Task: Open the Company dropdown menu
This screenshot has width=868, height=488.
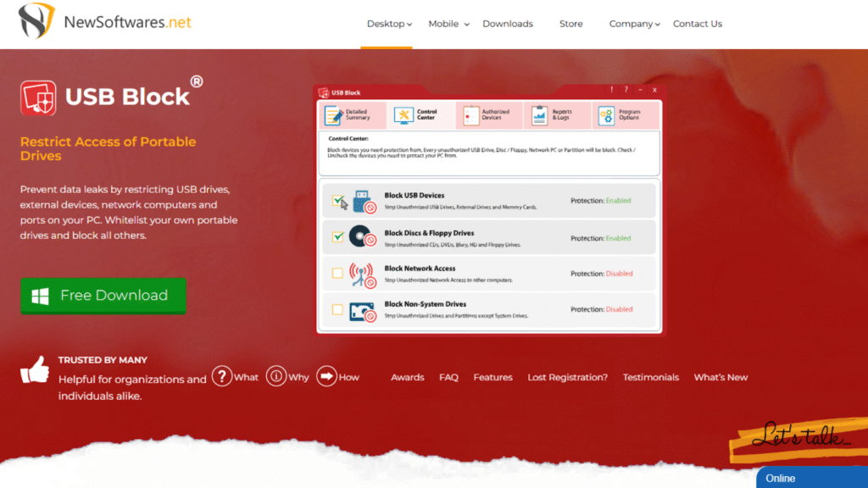Action: 635,24
